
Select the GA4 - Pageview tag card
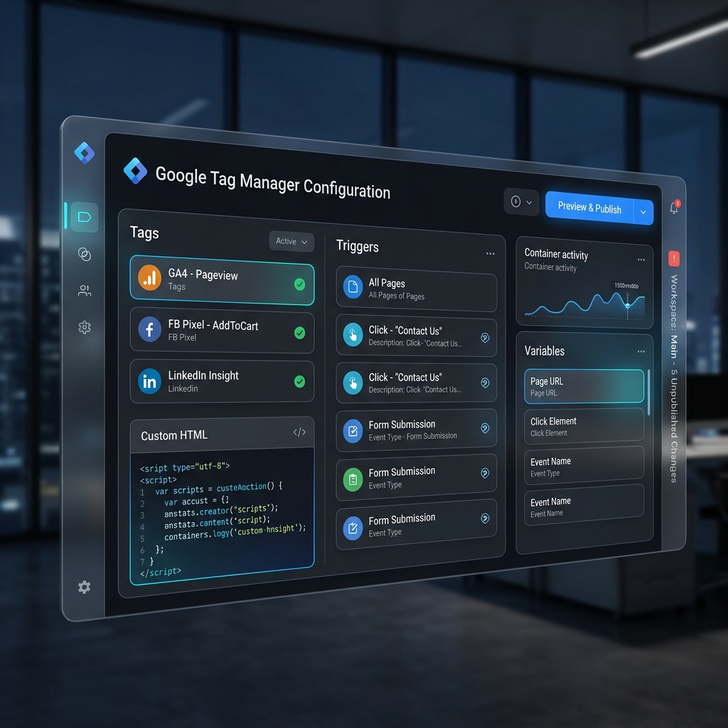(222, 280)
